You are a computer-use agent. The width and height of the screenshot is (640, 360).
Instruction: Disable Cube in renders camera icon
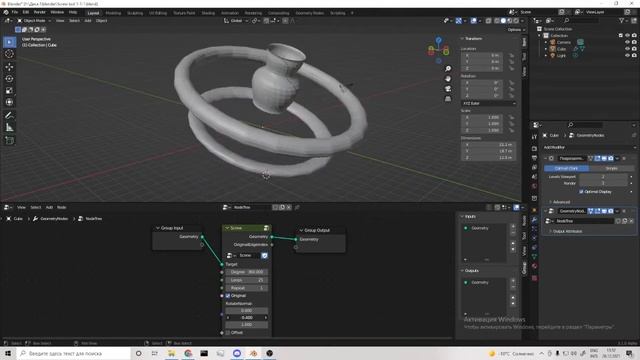click(634, 49)
